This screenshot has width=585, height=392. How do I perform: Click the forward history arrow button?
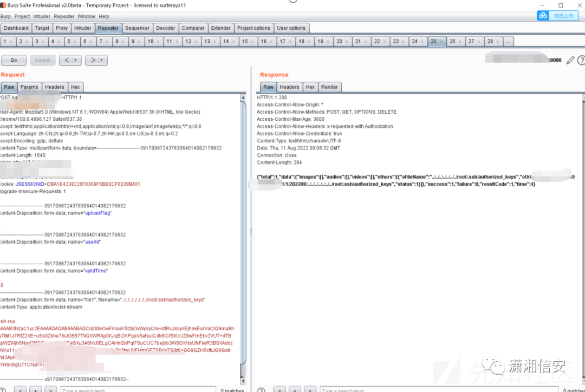[x=92, y=60]
